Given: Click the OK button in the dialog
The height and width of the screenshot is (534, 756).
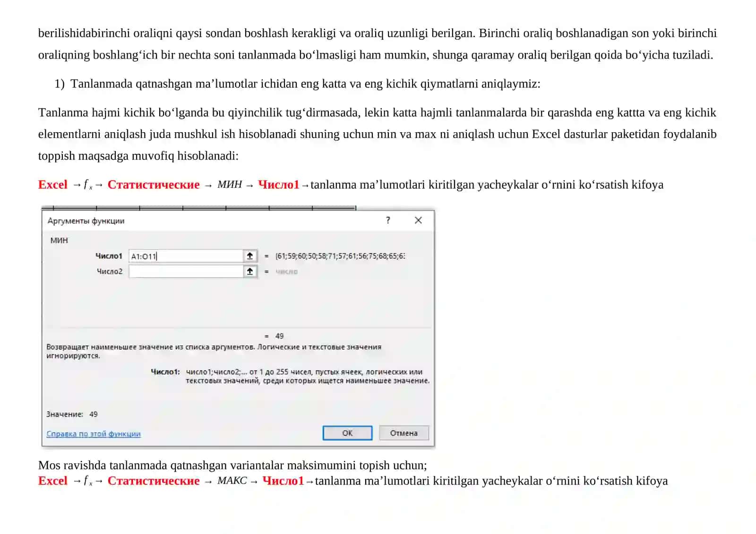Looking at the screenshot, I should click(x=347, y=433).
